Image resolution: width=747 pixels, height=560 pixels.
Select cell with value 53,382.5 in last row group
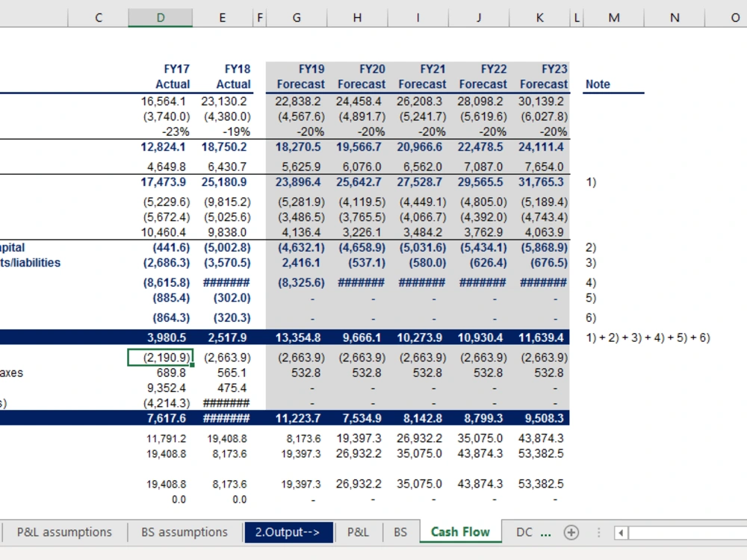[x=541, y=484]
